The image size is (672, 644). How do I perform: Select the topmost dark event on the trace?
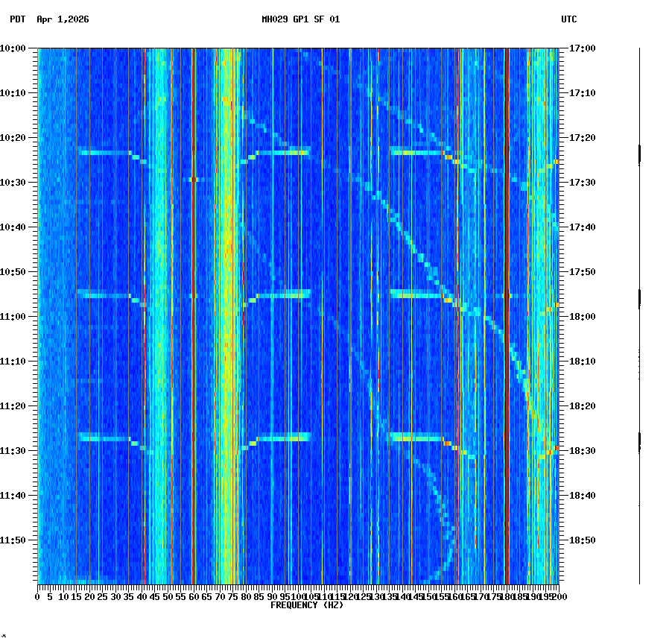[x=639, y=153]
